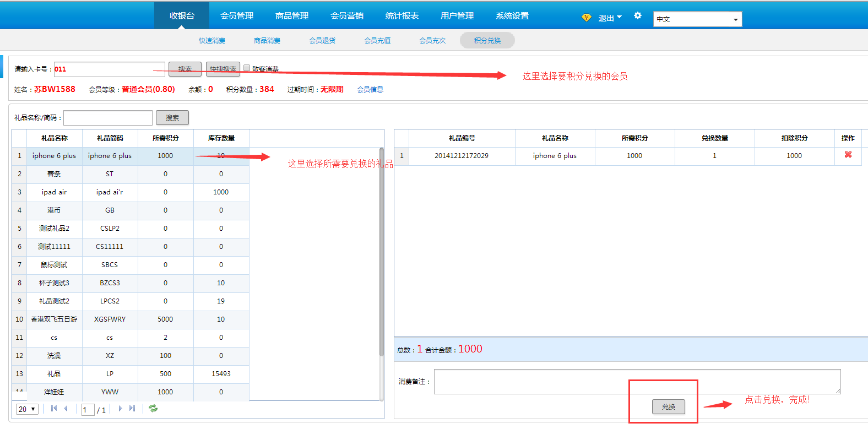Toggle the 散客消费 checkbox
Image resolution: width=868 pixels, height=445 pixels.
(x=247, y=68)
